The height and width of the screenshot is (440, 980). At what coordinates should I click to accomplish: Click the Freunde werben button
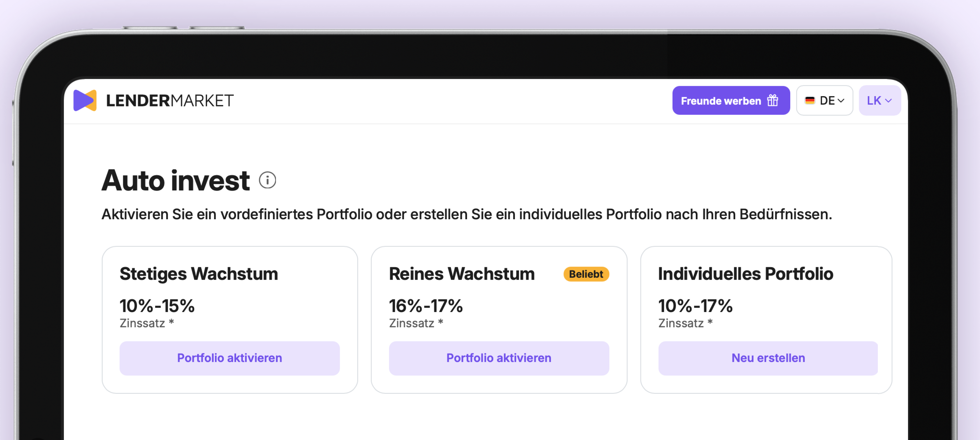(731, 100)
